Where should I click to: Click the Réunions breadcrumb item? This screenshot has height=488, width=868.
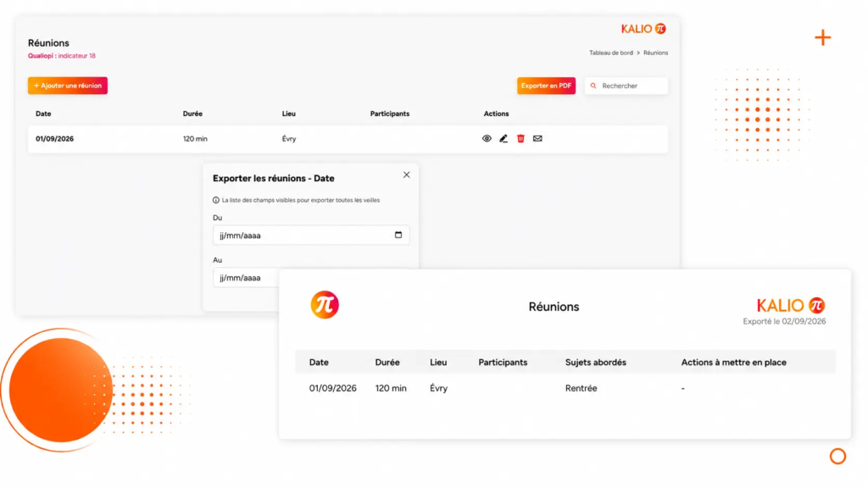[x=655, y=53]
